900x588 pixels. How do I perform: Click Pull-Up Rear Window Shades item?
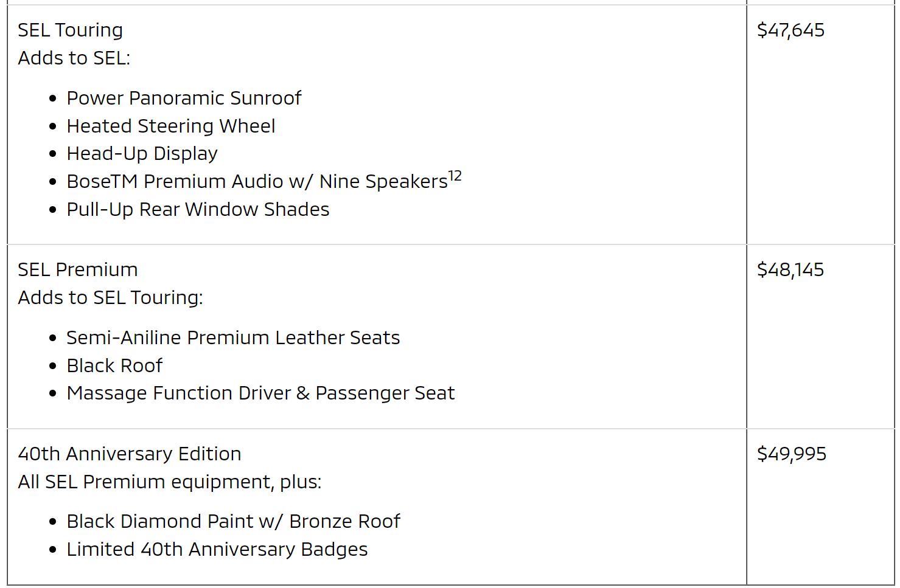tap(198, 209)
